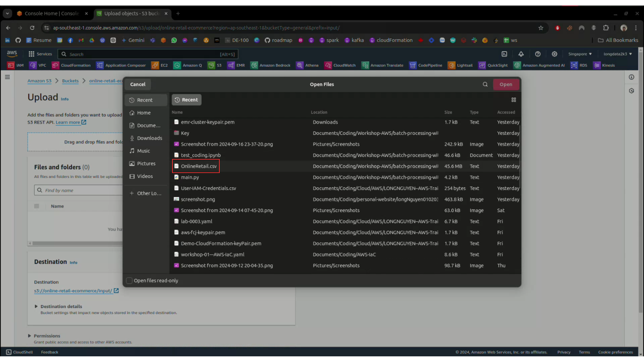Click the search icon in Open Files dialog

[x=485, y=84]
